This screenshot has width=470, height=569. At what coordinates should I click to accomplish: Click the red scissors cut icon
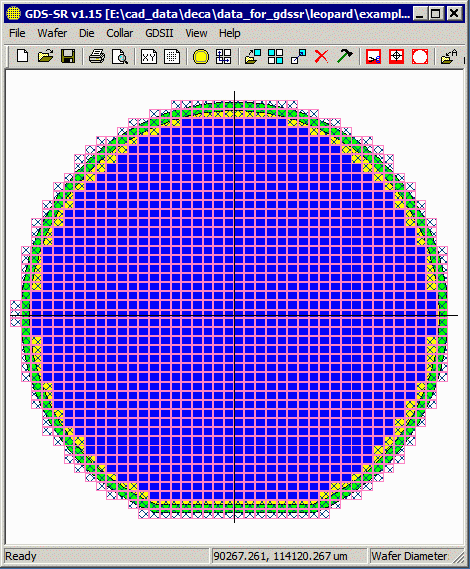[x=373, y=57]
